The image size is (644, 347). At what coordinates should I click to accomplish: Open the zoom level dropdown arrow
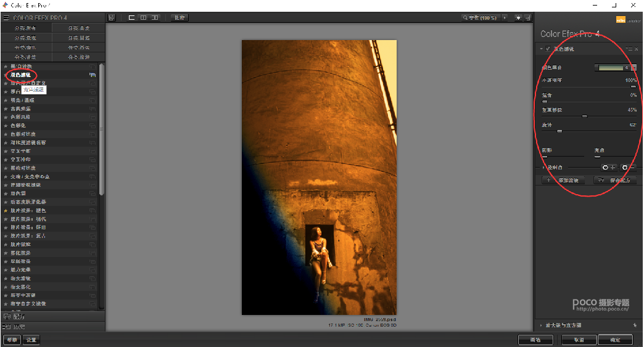point(505,18)
